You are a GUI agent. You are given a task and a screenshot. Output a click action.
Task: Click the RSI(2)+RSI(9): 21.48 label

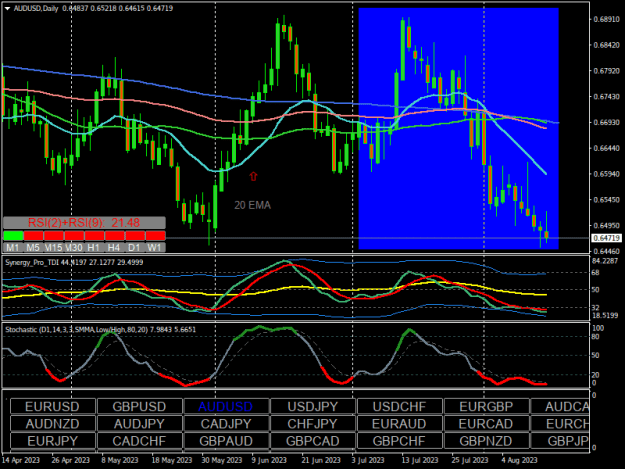[x=84, y=223]
